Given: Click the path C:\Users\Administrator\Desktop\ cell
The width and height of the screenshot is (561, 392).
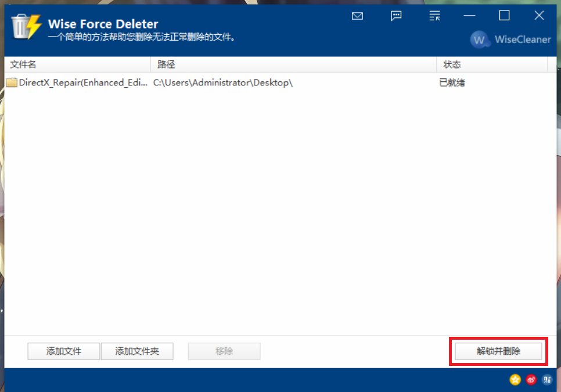Looking at the screenshot, I should (223, 82).
